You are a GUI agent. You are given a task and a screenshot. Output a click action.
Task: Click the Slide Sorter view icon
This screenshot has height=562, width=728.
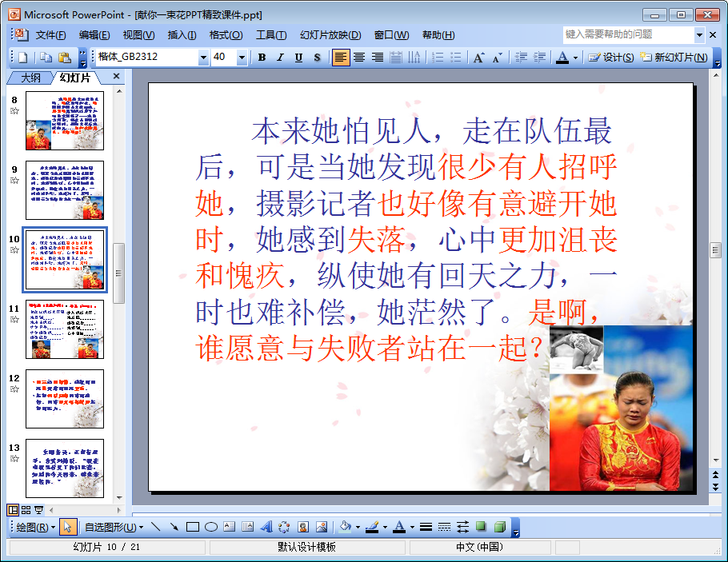pyautogui.click(x=26, y=510)
